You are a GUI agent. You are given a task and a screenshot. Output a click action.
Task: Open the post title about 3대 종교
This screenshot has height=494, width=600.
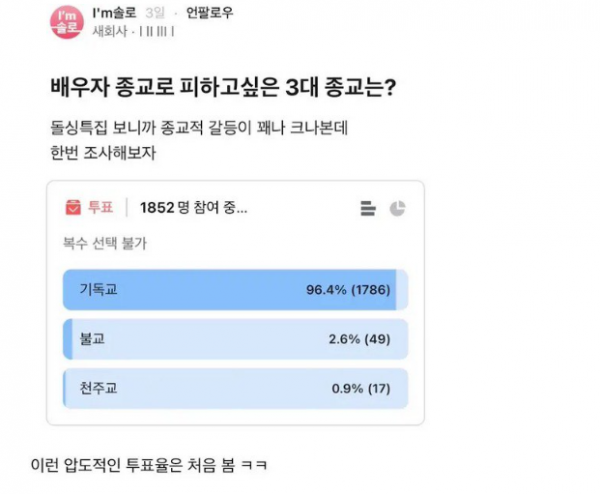pyautogui.click(x=223, y=87)
